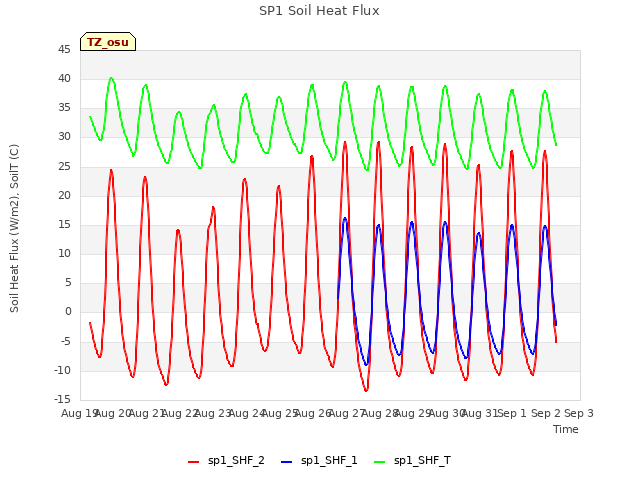Click the green sp1_SHF_T legend swatch
Viewport: 640px width, 480px height.
380,462
